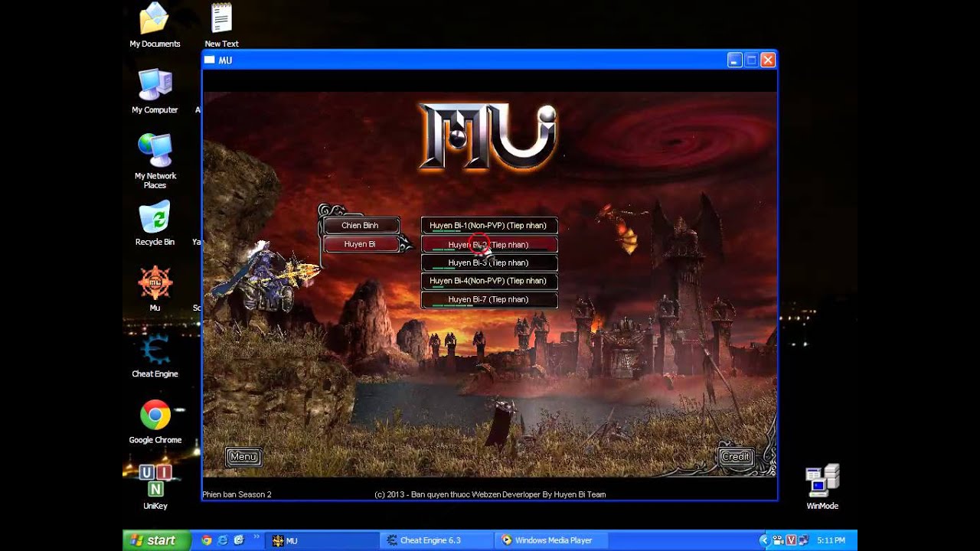Choose server Huyen Bi-7 (Tiep nhan)
Image resolution: width=980 pixels, height=551 pixels.
489,299
